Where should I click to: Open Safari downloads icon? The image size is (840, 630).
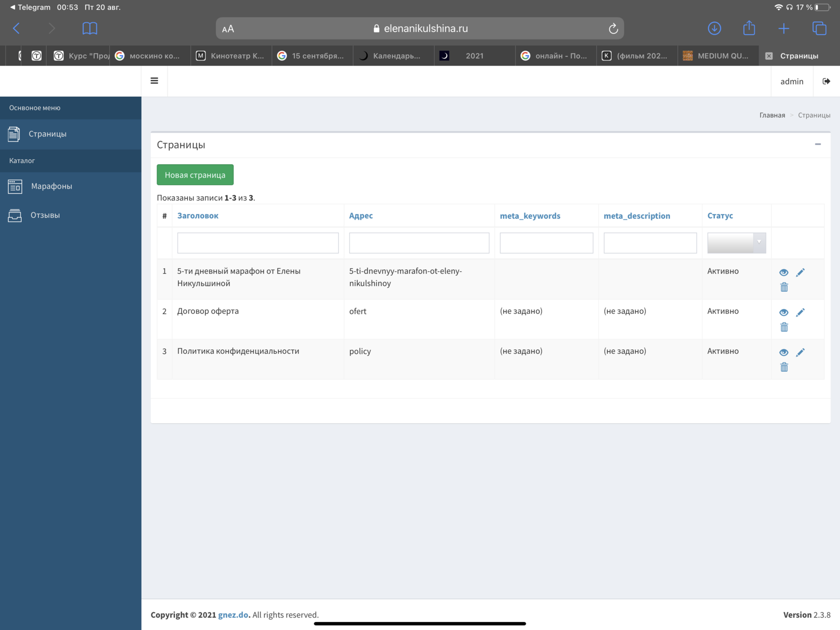pos(714,29)
